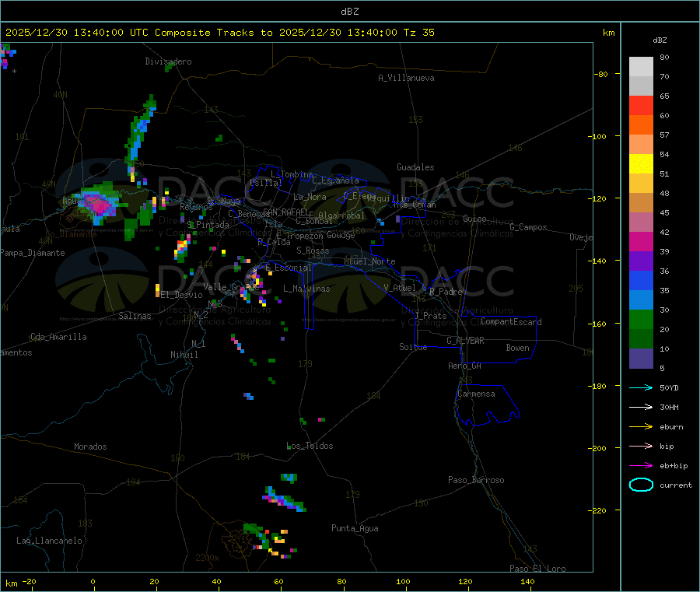Click the bip pink arrow legend icon
700x592 pixels.
[x=641, y=446]
